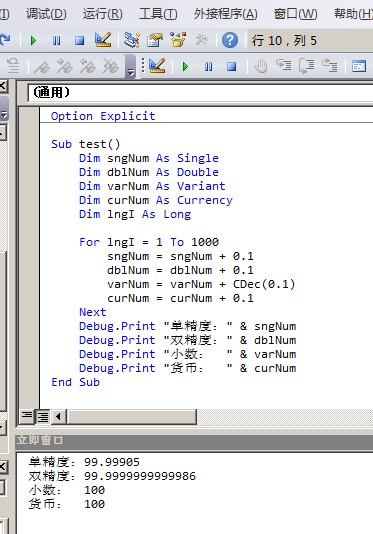Click the 行 10, 列 5 position indicator
This screenshot has height=534, width=373.
point(284,41)
